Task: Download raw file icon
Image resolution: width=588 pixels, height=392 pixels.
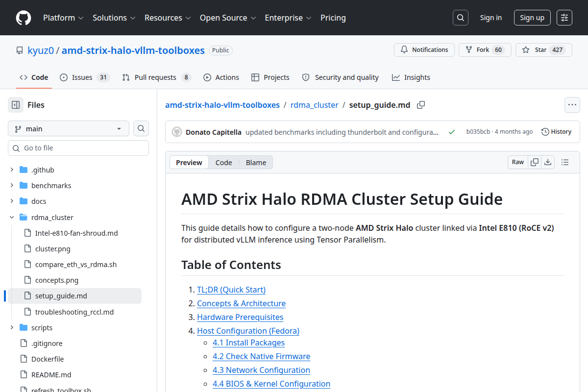Action: click(x=548, y=162)
